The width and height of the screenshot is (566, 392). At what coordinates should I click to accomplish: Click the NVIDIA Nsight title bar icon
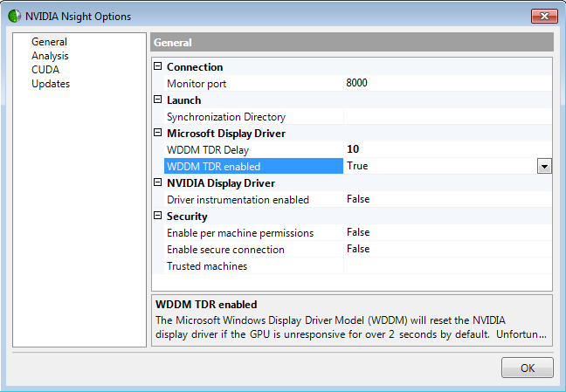pyautogui.click(x=15, y=17)
